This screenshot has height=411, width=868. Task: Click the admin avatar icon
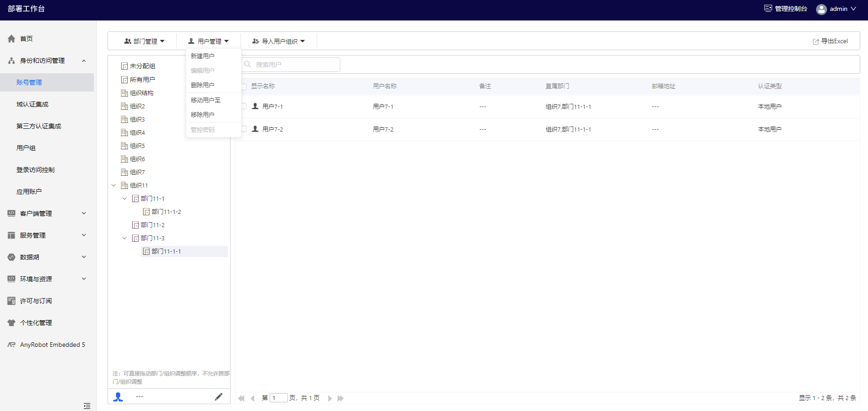[x=822, y=9]
